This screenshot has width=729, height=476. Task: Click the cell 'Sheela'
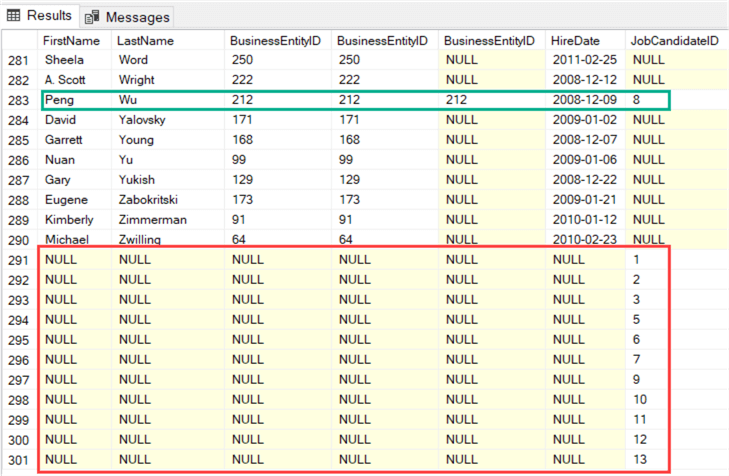tap(74, 60)
